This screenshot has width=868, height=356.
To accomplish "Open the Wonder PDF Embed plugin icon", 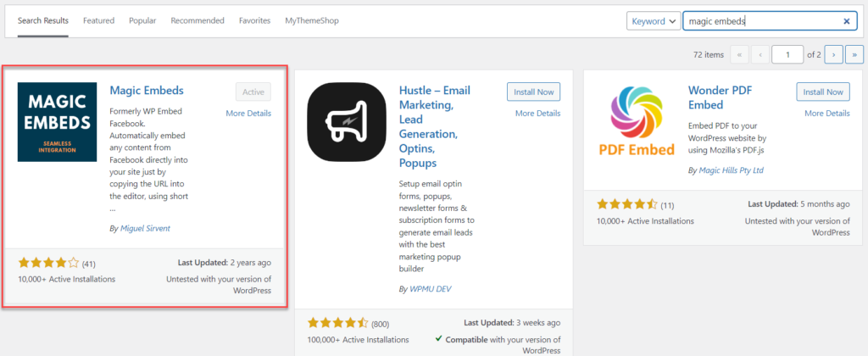I will [636, 122].
